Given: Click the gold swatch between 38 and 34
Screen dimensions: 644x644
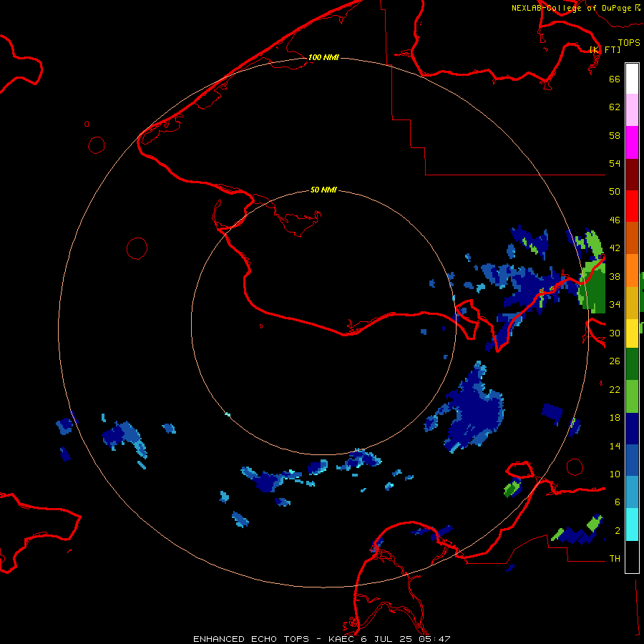Looking at the screenshot, I should pos(632,303).
